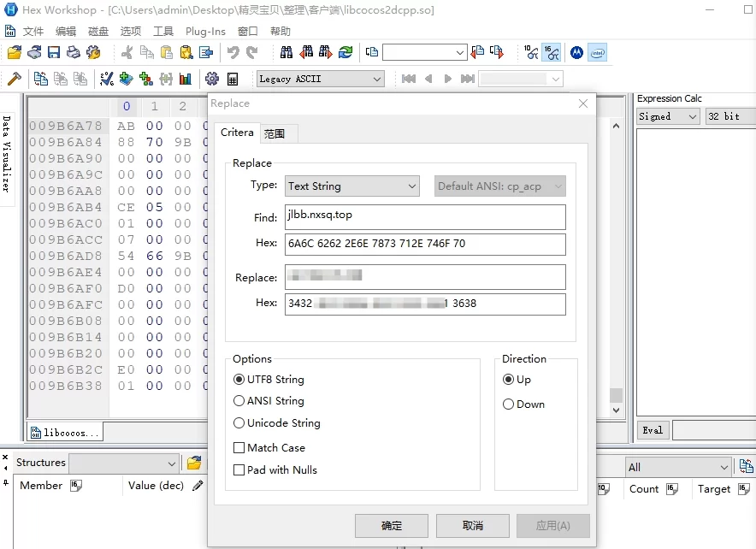Viewport: 756px width, 549px height.
Task: Click the Print icon in toolbar
Action: tap(74, 53)
